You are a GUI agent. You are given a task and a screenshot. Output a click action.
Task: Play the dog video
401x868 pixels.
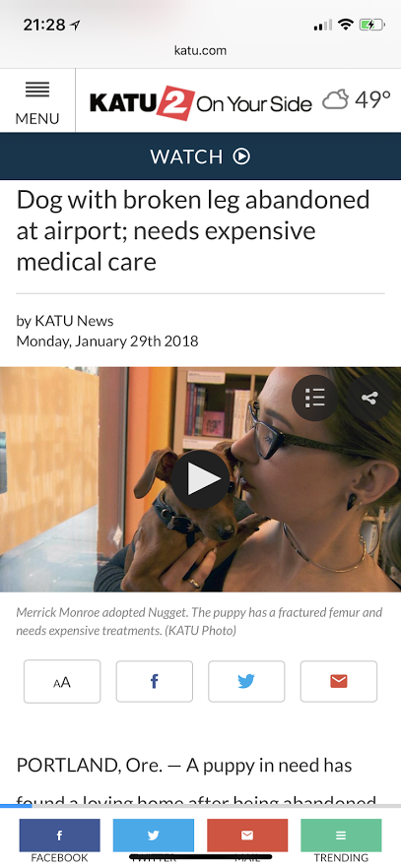pos(200,479)
